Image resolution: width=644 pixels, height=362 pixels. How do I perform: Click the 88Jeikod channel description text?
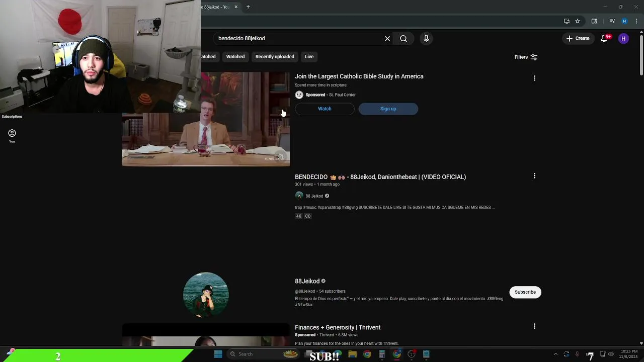pos(399,302)
